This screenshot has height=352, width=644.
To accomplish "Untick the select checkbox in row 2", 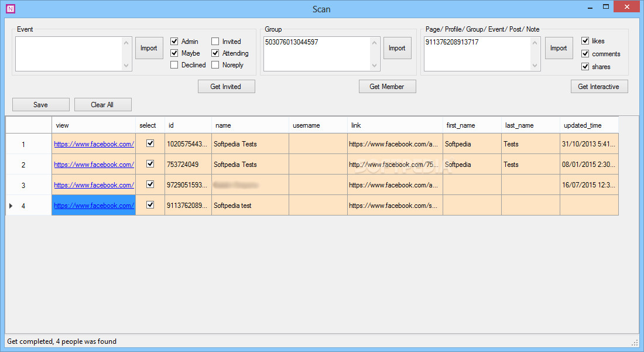I will (x=150, y=164).
